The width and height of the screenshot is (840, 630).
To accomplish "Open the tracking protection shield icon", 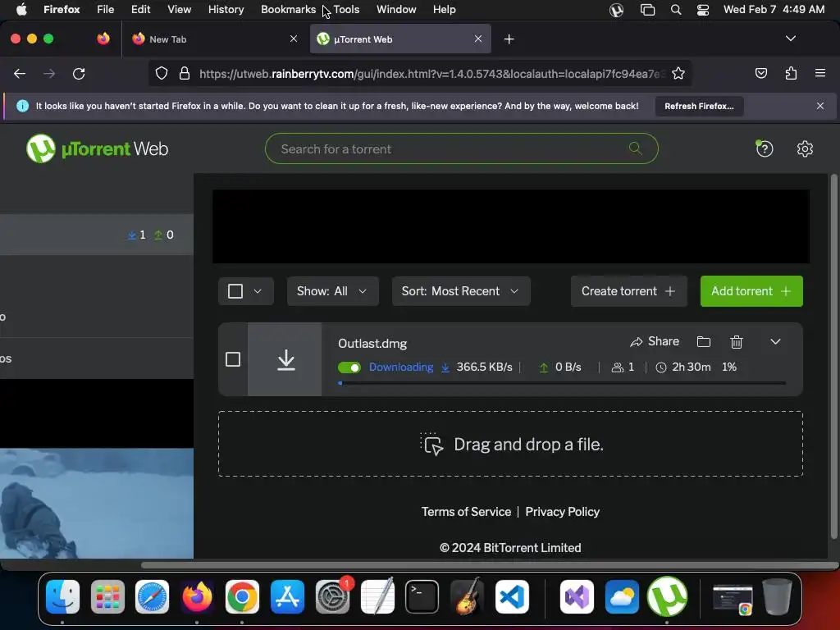I will [162, 73].
